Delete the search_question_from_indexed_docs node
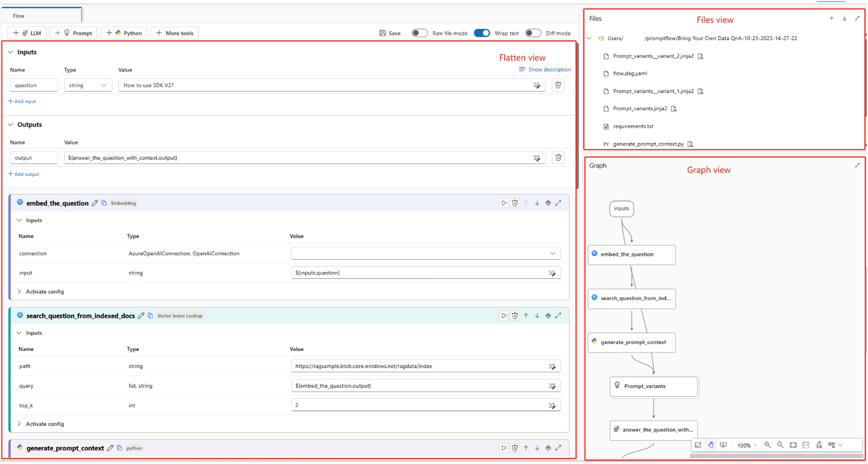This screenshot has height=464, width=868. coord(515,316)
